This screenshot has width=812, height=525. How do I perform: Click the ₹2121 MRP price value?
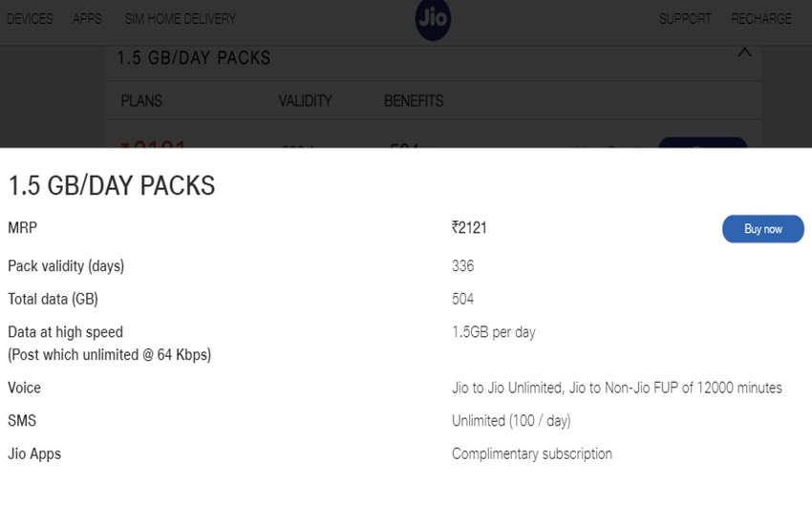click(x=469, y=228)
